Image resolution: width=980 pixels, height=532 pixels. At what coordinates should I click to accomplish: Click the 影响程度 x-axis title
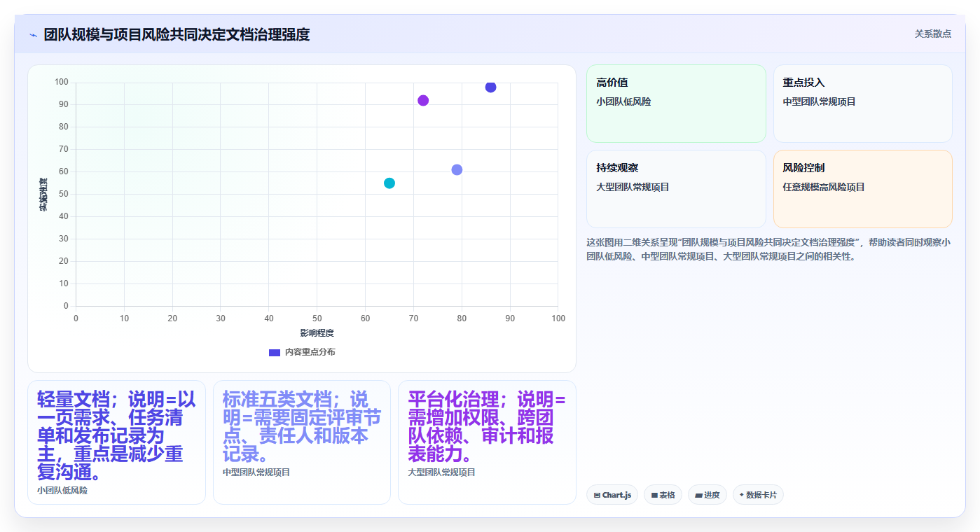pyautogui.click(x=317, y=333)
